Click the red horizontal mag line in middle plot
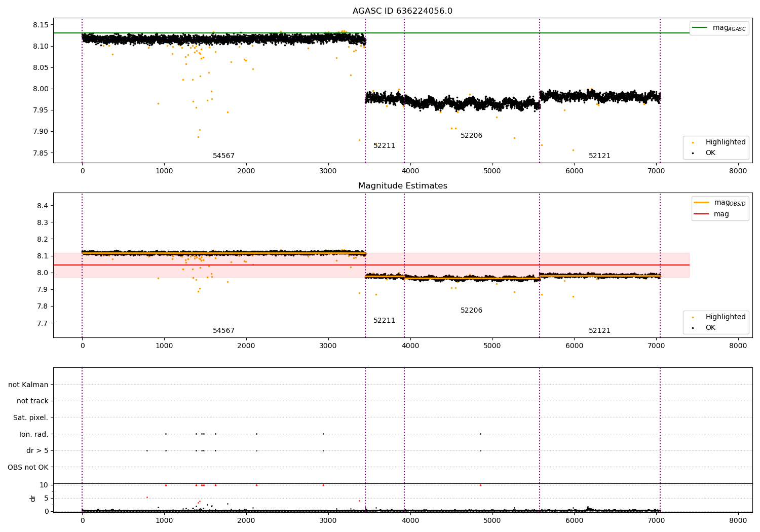The image size is (760, 532). [371, 265]
